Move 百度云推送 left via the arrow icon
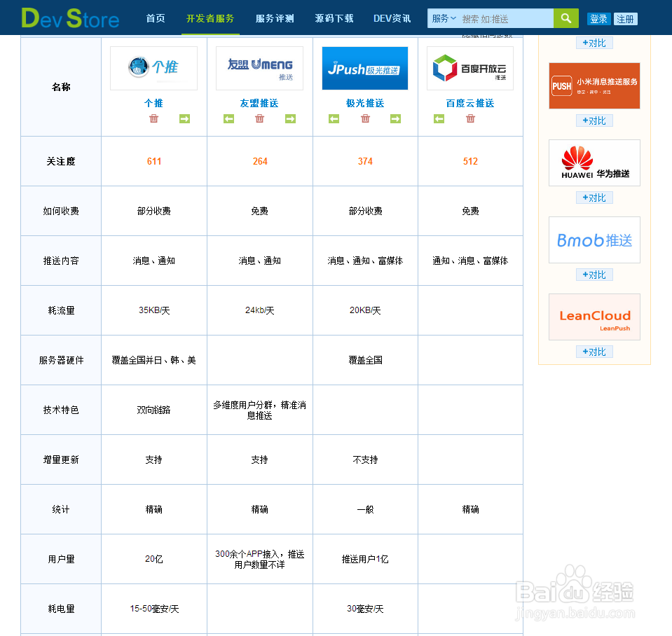The width and height of the screenshot is (672, 636). tap(438, 119)
